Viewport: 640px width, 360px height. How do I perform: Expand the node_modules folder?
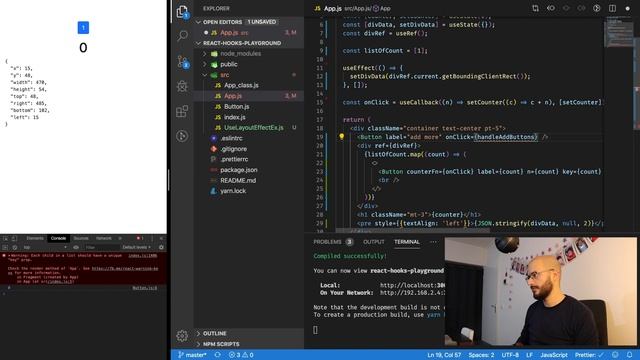(x=249, y=53)
